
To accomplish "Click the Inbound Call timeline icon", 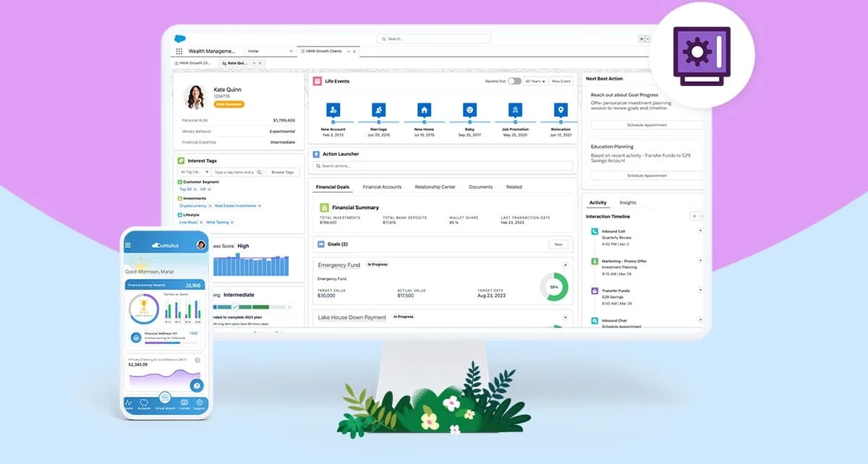I will [x=595, y=232].
